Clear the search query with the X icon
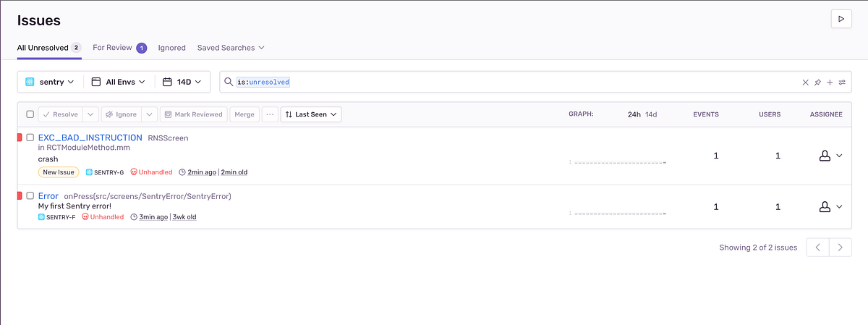The width and height of the screenshot is (868, 325). [805, 83]
